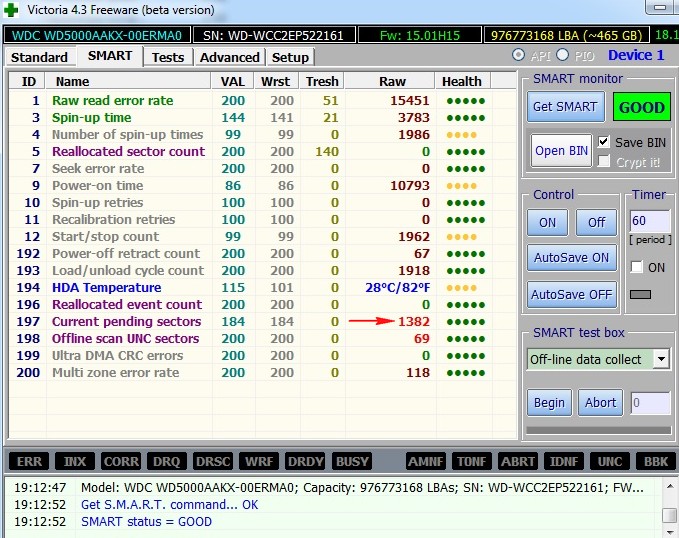
Task: Select the PIO mode radio button
Action: tap(563, 55)
